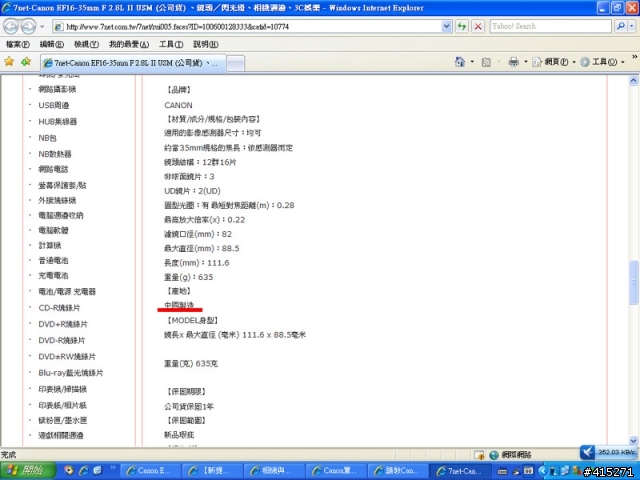Open the 編輯(E) menu

click(51, 44)
